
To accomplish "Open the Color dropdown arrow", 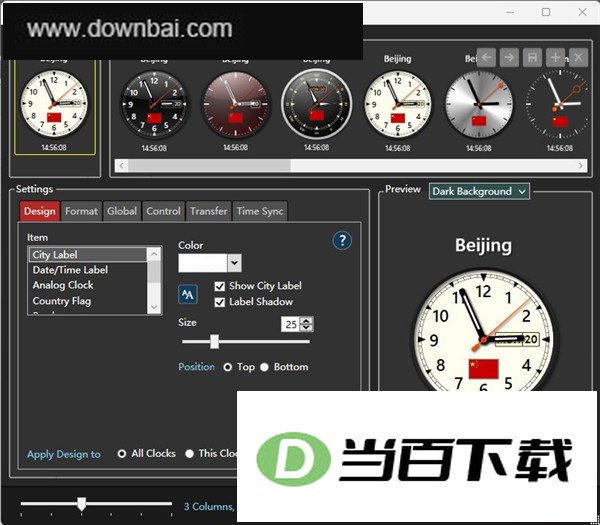I will [235, 263].
